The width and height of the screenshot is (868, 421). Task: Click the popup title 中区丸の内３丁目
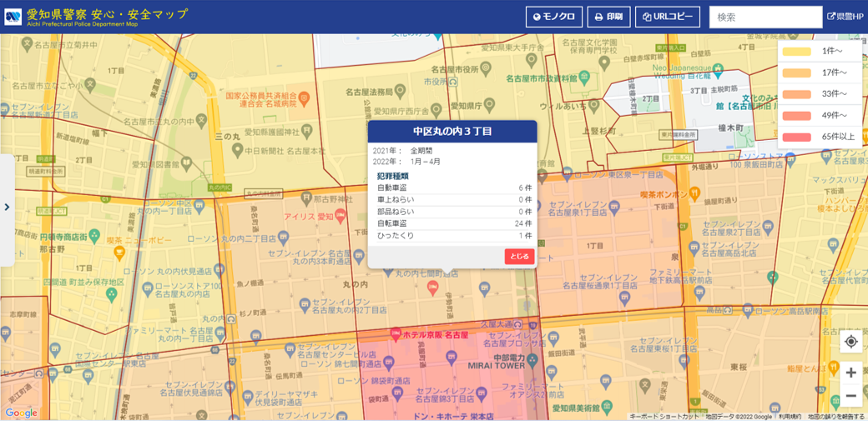452,132
